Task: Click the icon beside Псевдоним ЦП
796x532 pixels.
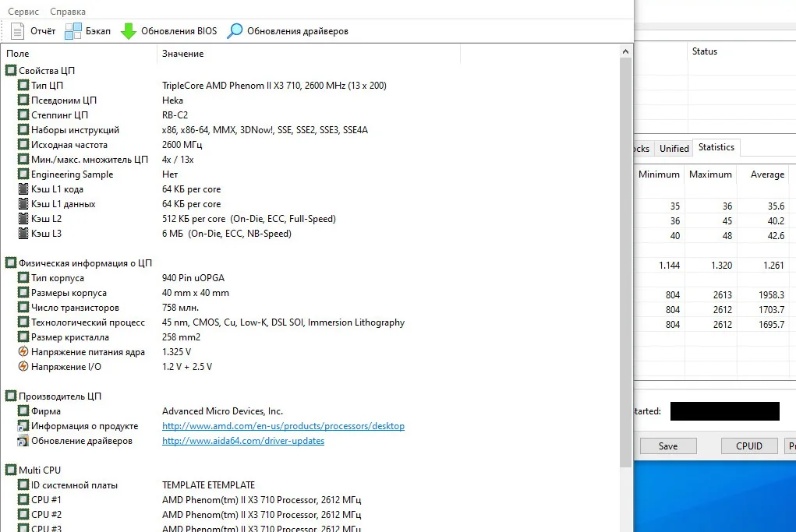Action: (23, 100)
